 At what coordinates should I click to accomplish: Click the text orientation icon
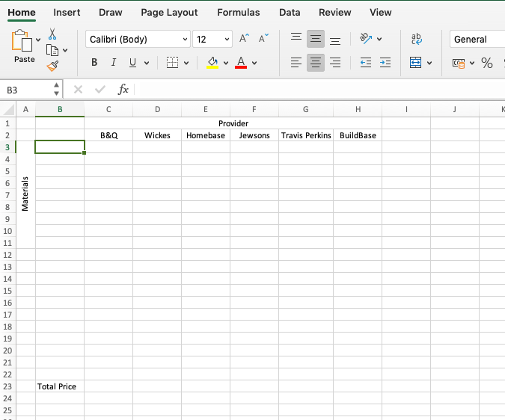click(x=366, y=39)
